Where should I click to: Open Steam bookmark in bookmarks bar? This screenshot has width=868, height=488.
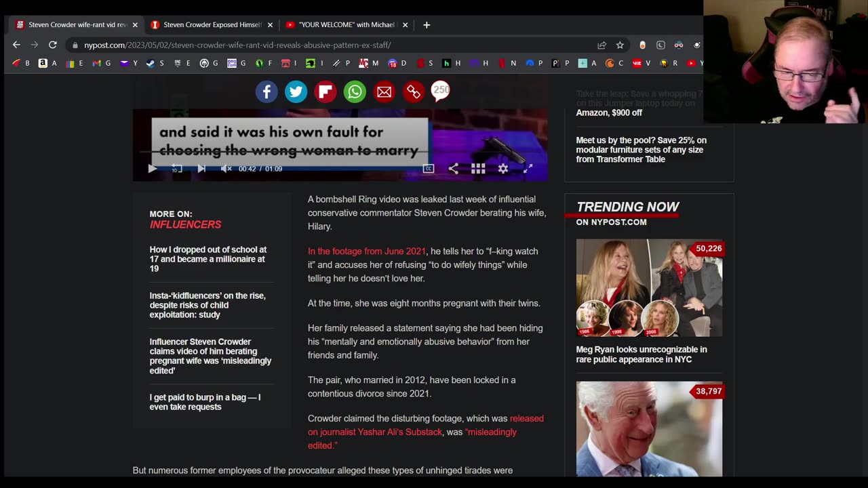155,63
